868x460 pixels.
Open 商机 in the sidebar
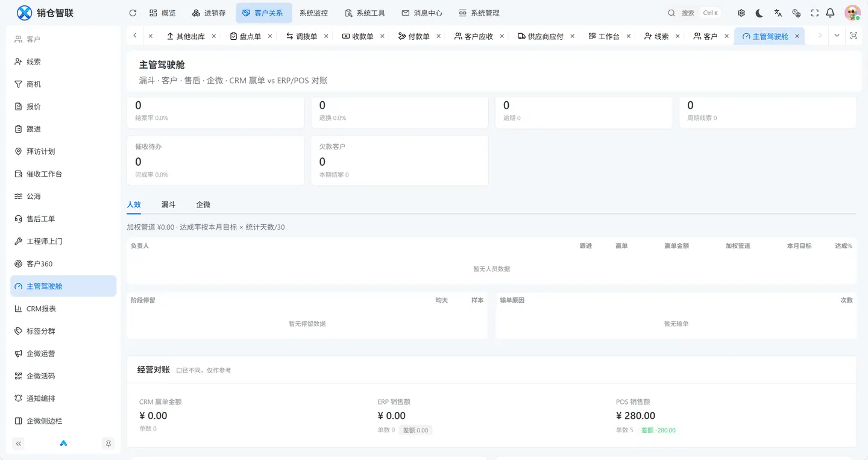(x=63, y=84)
